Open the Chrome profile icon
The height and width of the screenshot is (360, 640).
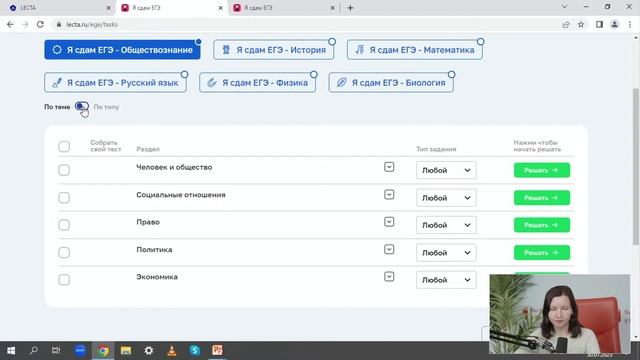coord(614,24)
